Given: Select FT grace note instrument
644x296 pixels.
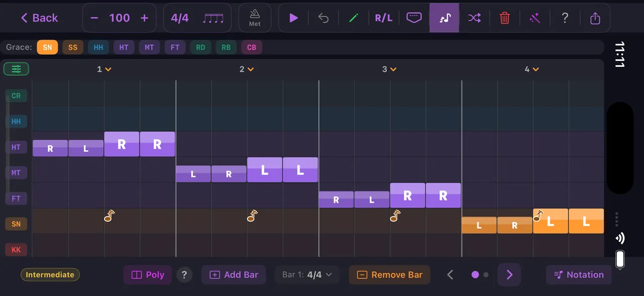Looking at the screenshot, I should coord(175,47).
